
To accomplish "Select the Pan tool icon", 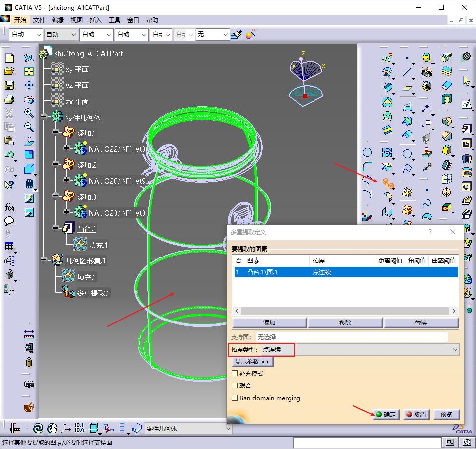I will [x=29, y=85].
